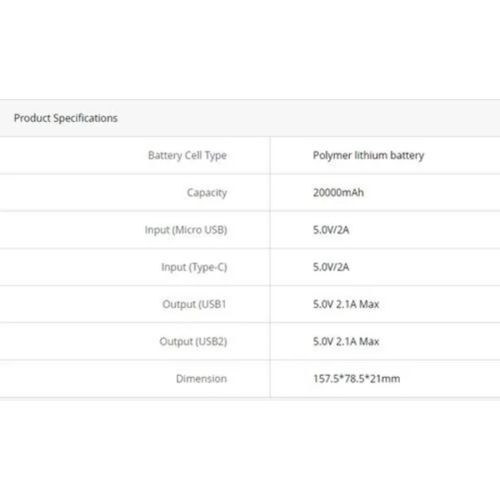500x500 pixels.
Task: Select the Input (Type-C) label
Action: tap(194, 267)
